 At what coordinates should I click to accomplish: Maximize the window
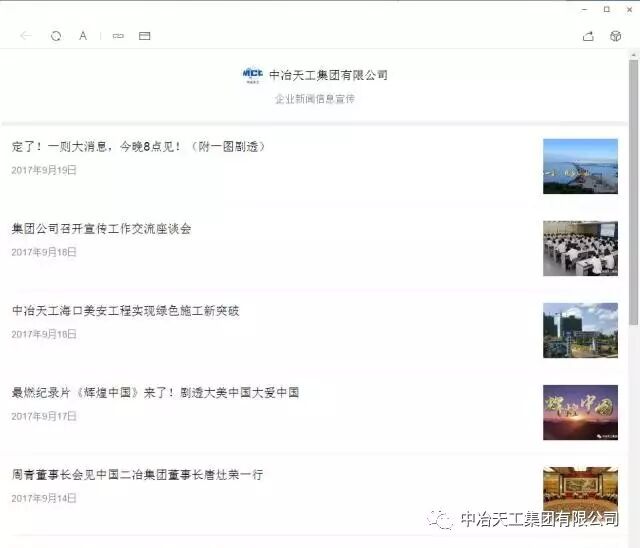(607, 9)
